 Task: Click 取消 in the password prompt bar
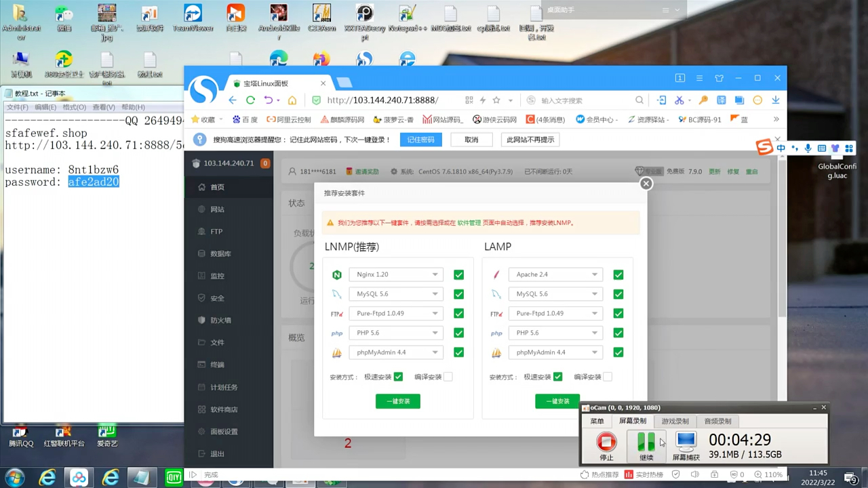pyautogui.click(x=471, y=140)
